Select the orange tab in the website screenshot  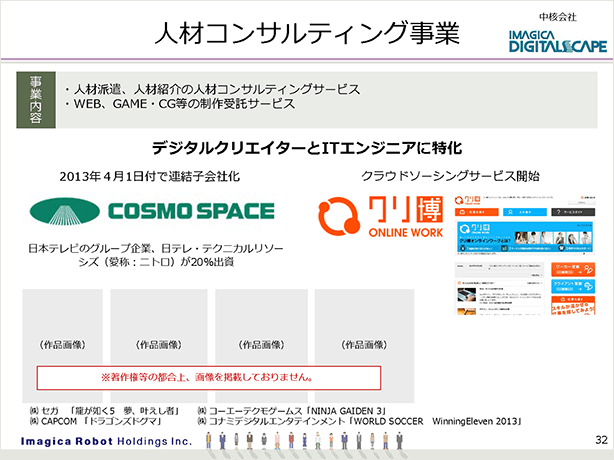pyautogui.click(x=477, y=212)
